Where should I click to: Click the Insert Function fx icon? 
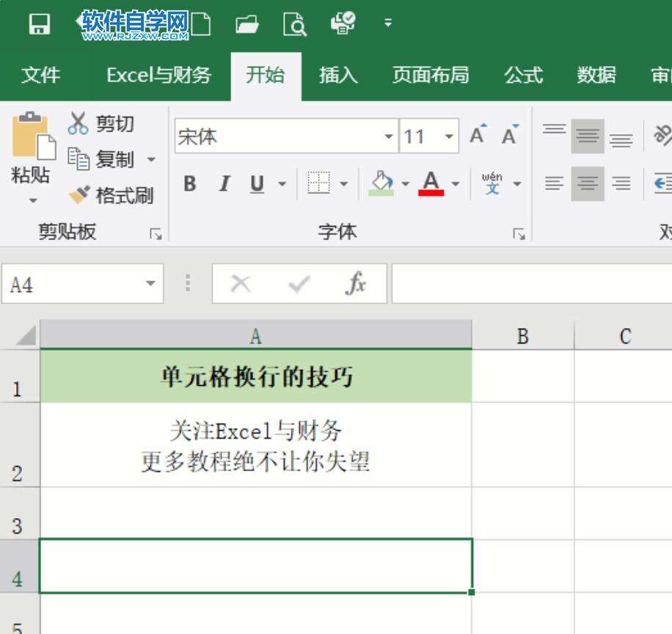pos(356,285)
